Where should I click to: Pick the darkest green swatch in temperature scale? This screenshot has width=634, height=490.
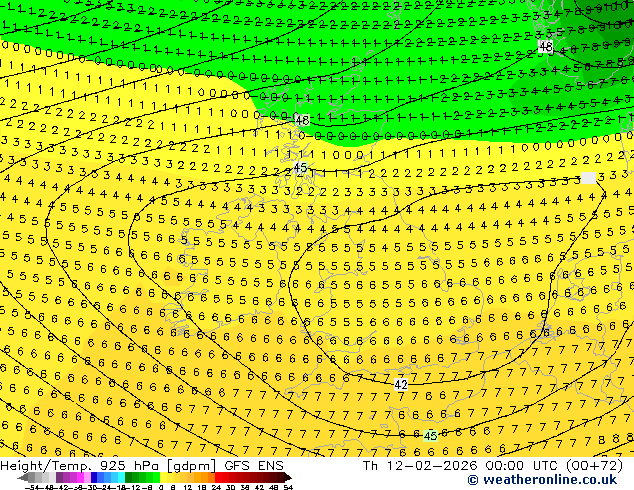(128, 478)
